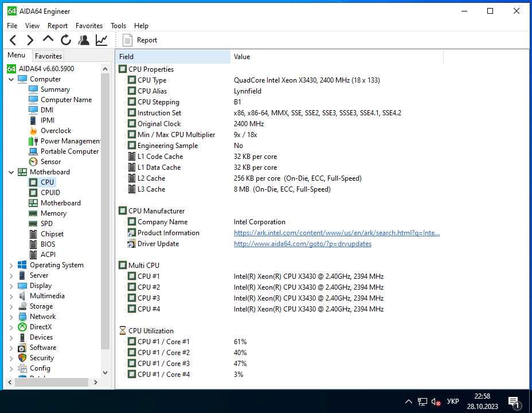Image resolution: width=532 pixels, height=413 pixels.
Task: Collapse the Motherboard tree node
Action: coord(11,173)
